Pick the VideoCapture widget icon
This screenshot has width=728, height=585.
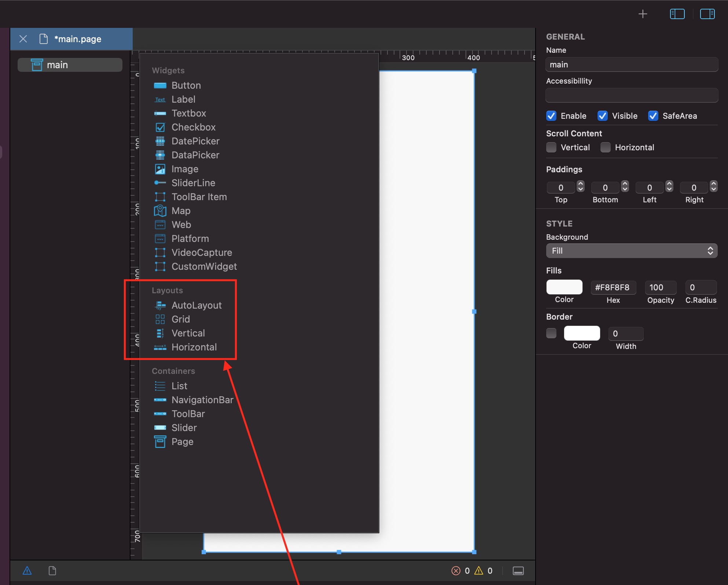160,253
